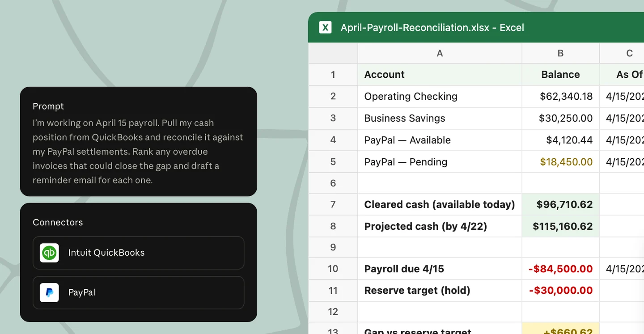Click the "Account" header cell
644x334 pixels.
click(x=440, y=75)
